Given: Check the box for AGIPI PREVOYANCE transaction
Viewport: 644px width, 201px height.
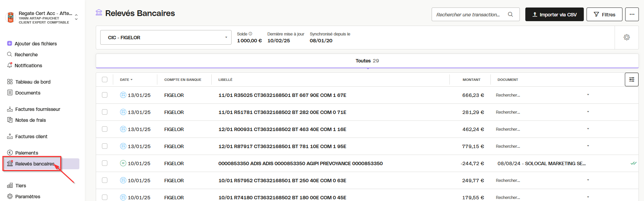Looking at the screenshot, I should [105, 163].
